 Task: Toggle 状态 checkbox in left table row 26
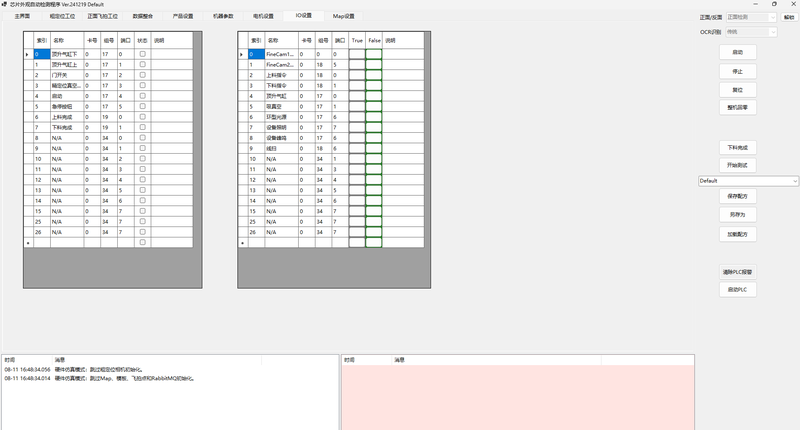click(x=142, y=232)
